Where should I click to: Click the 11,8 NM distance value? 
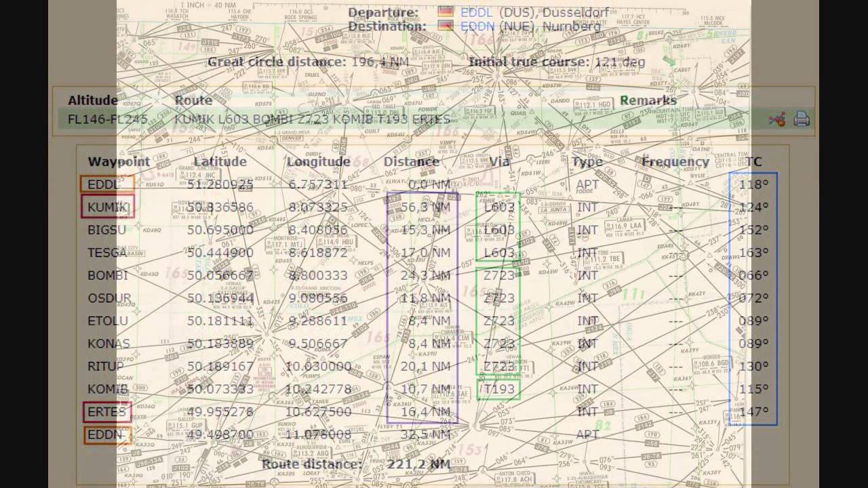(x=425, y=298)
